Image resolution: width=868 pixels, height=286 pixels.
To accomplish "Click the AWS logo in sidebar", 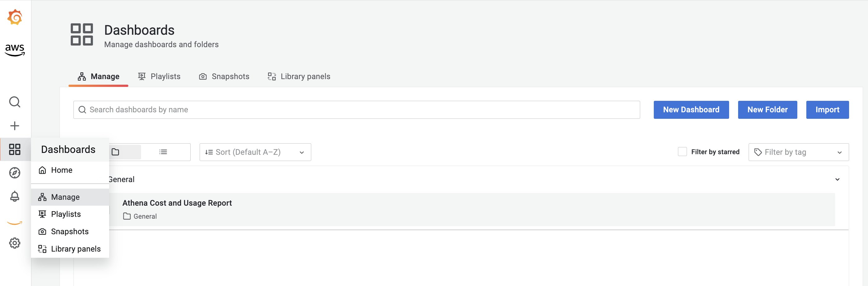I will (15, 49).
